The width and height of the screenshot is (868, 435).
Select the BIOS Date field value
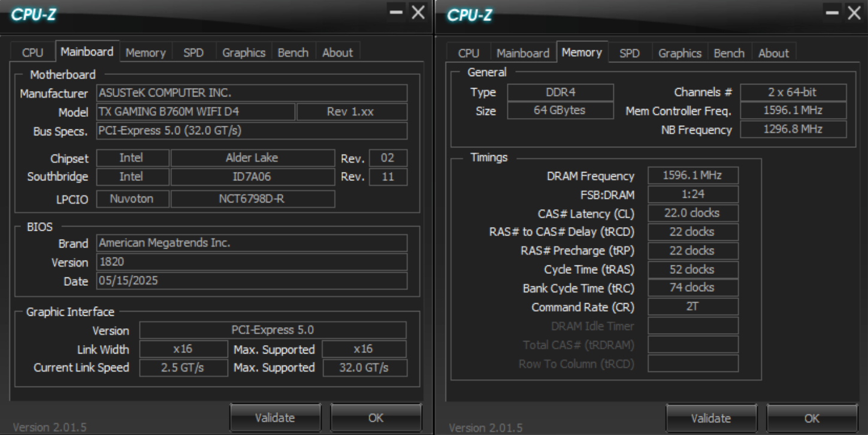252,281
